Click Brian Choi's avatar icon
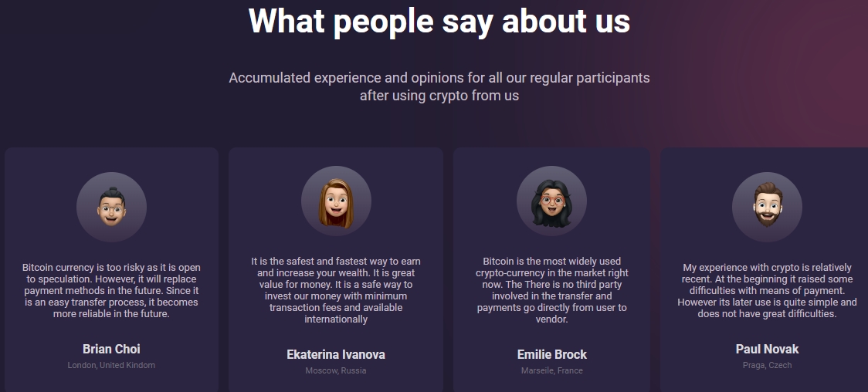The height and width of the screenshot is (392, 868). pos(111,207)
